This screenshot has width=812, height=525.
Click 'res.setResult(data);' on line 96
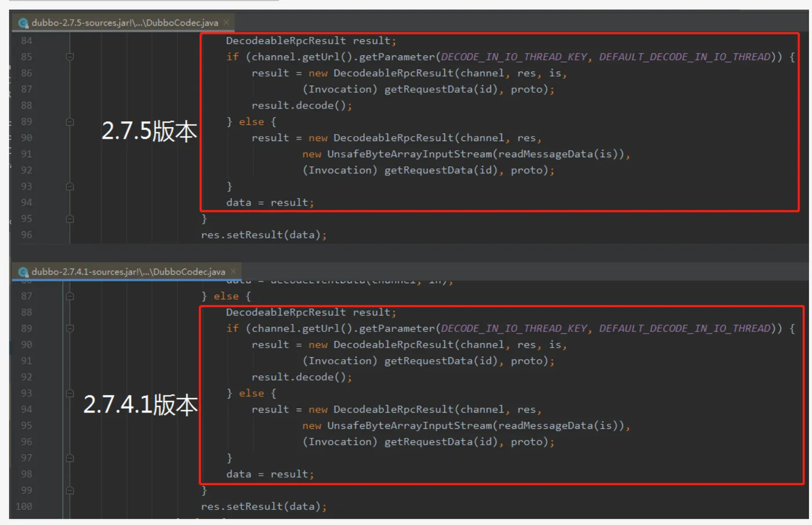264,235
